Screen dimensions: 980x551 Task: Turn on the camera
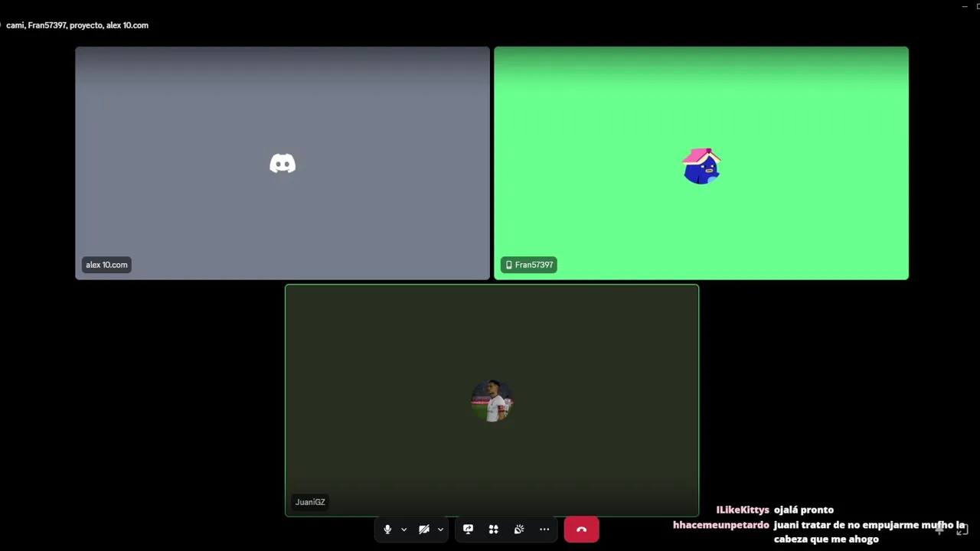tap(424, 530)
